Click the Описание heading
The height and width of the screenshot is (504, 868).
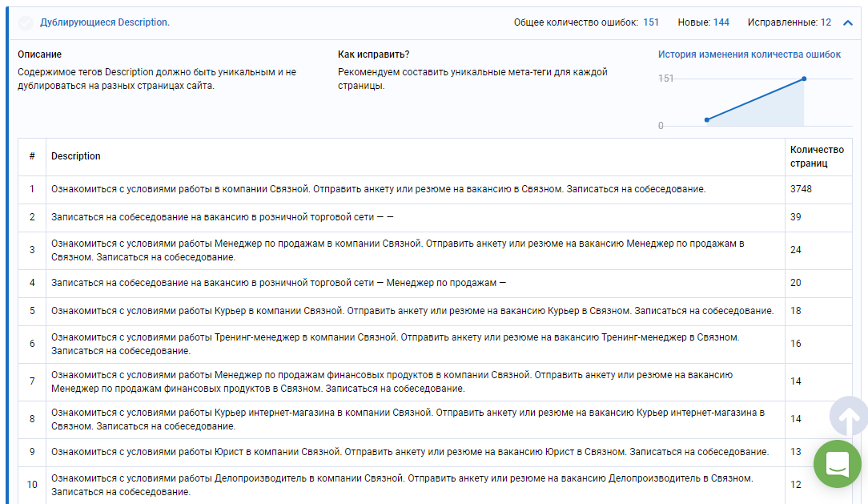point(39,54)
